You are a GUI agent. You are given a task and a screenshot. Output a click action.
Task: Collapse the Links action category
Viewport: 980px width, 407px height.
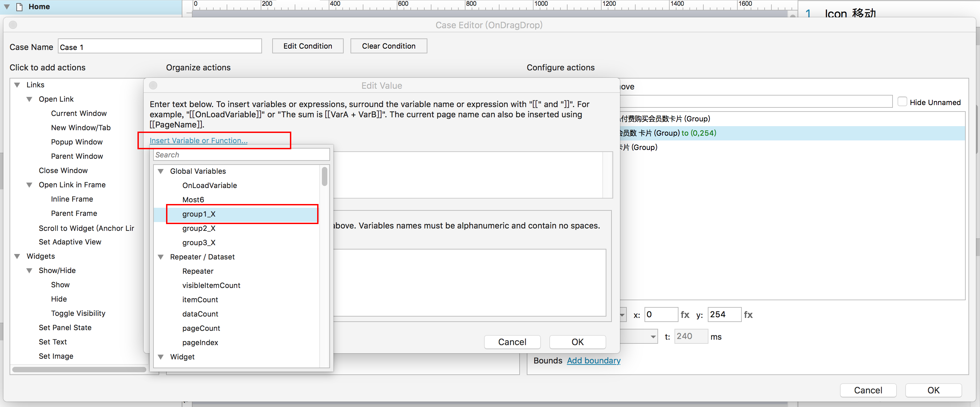point(17,85)
